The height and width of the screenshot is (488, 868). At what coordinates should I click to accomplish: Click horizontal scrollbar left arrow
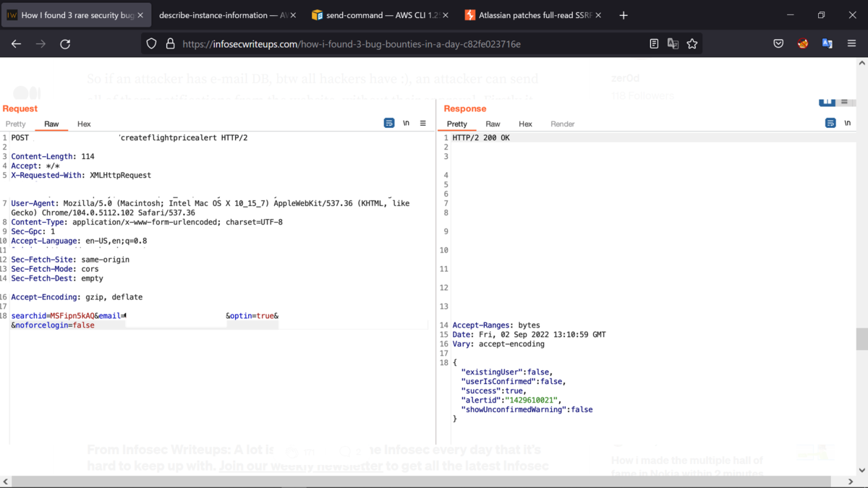click(6, 481)
